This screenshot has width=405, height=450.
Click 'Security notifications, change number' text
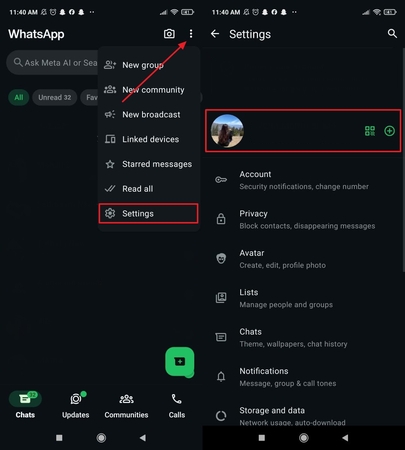[304, 187]
